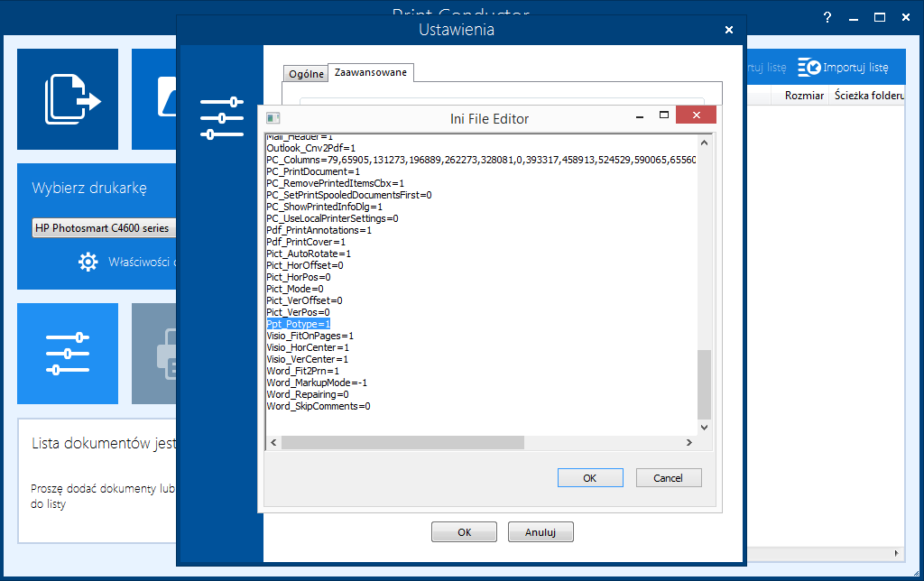924x581 pixels.
Task: Click the line PC_ShowPrintedInfoDlg=1
Action: point(324,207)
